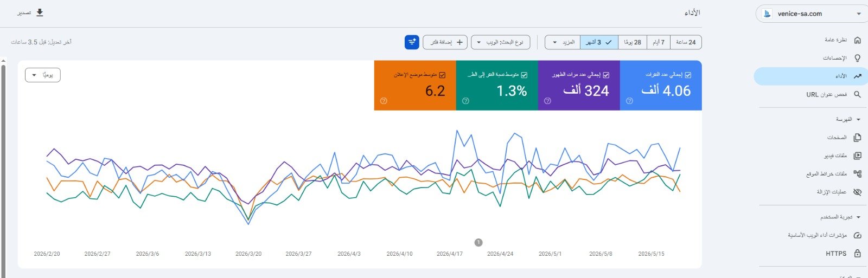Click the plus إضافة فلتر add filter button
The image size is (868, 278).
tap(445, 42)
